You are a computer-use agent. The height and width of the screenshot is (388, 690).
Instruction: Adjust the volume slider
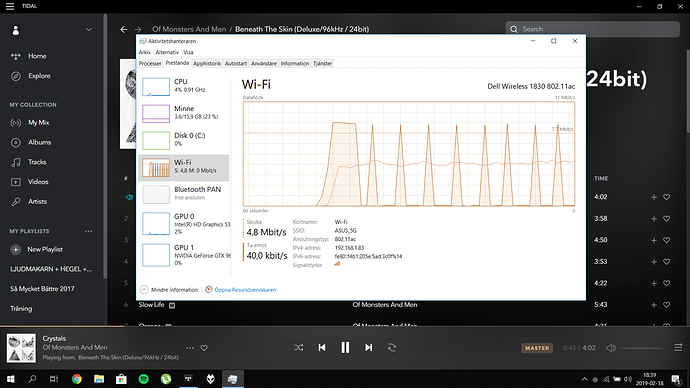(x=642, y=348)
